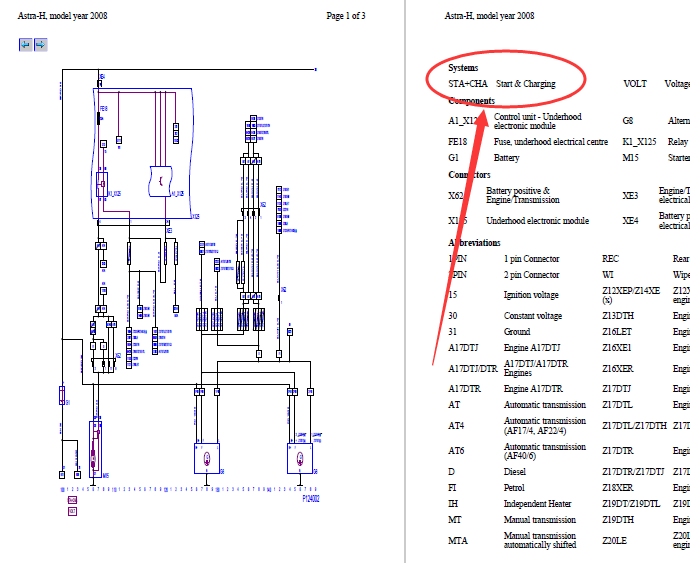The image size is (690, 563).
Task: Open the purple VOLT box under the diagram
Action: tap(73, 511)
